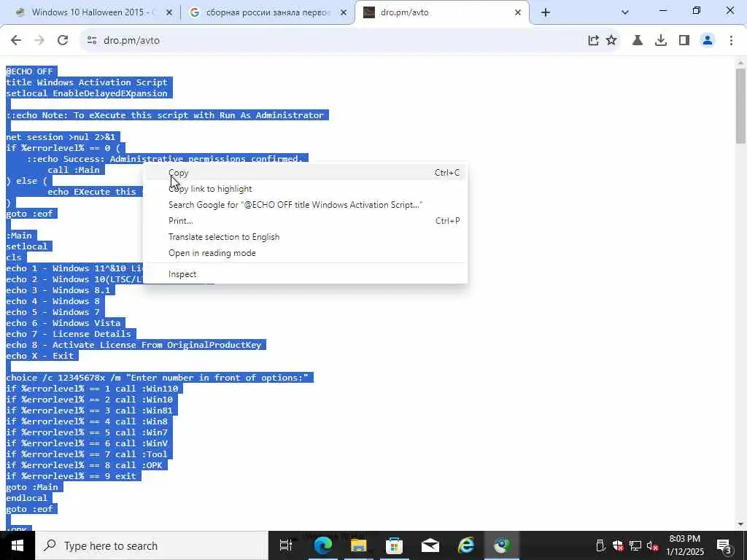This screenshot has height=560, width=747.
Task: Click the line 'net session >nul 2>&1'
Action: 61,137
